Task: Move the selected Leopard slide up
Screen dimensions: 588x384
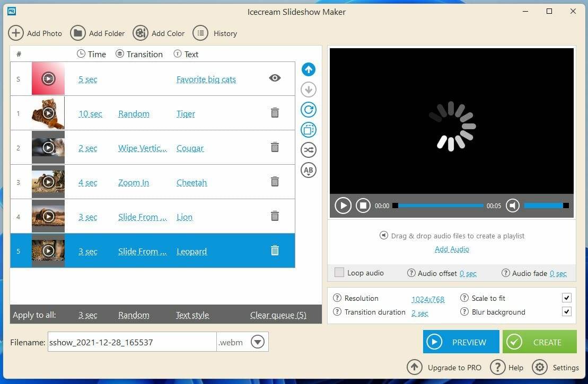Action: [308, 69]
